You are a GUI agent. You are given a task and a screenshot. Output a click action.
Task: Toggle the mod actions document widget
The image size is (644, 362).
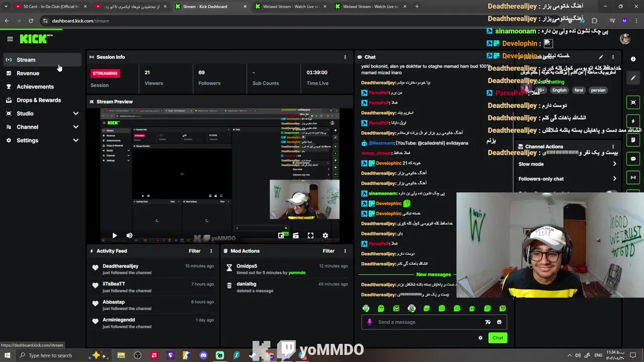tap(633, 140)
